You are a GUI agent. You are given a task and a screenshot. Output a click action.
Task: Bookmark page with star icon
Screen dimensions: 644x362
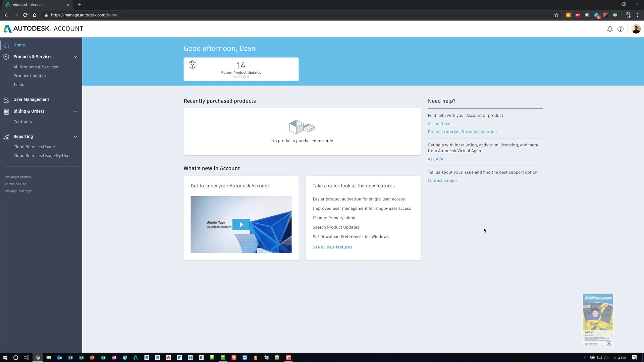(x=556, y=15)
